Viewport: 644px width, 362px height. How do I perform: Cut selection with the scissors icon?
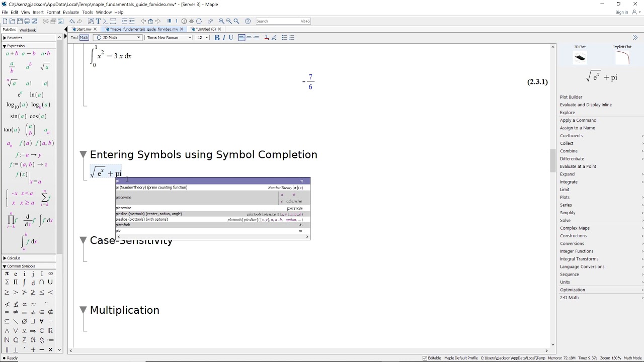click(46, 21)
